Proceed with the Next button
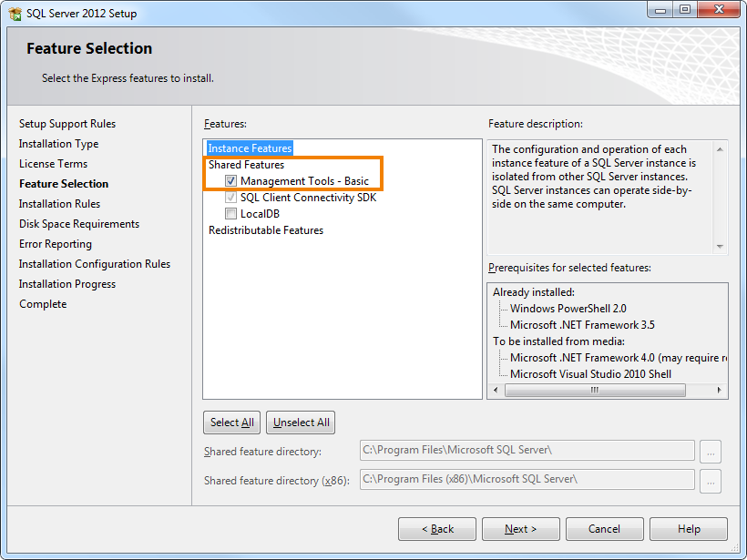Image resolution: width=747 pixels, height=560 pixels. click(520, 529)
